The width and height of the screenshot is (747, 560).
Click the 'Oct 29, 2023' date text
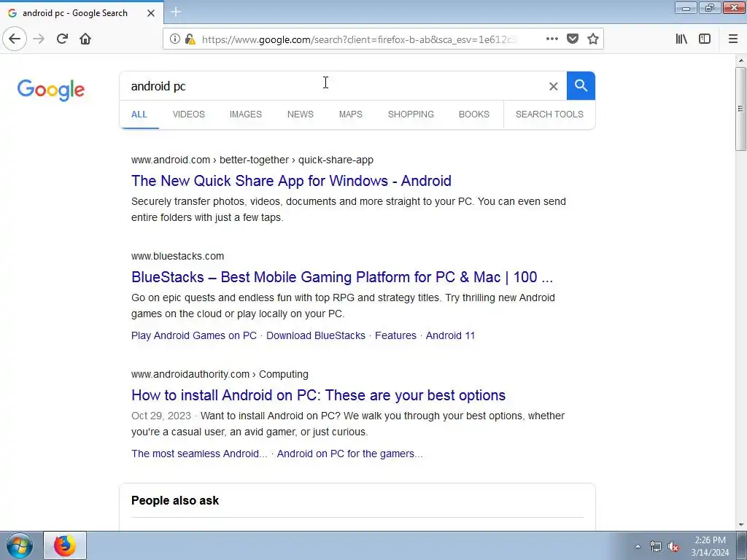click(161, 416)
